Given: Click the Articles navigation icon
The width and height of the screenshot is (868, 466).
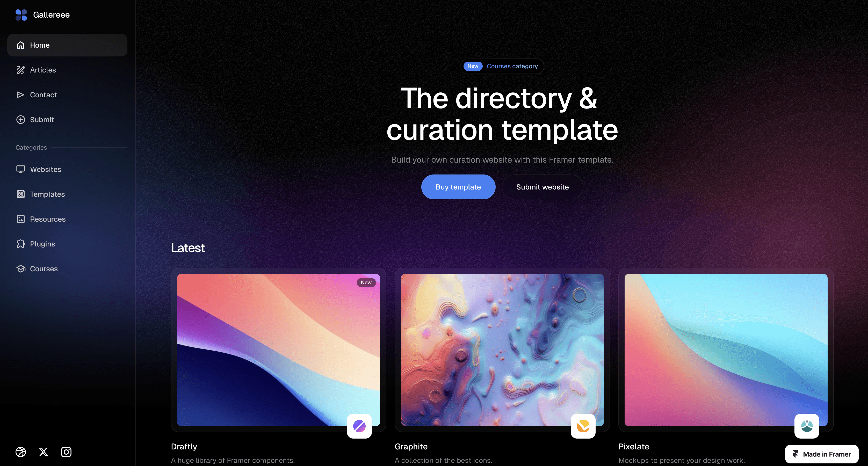Looking at the screenshot, I should point(20,69).
